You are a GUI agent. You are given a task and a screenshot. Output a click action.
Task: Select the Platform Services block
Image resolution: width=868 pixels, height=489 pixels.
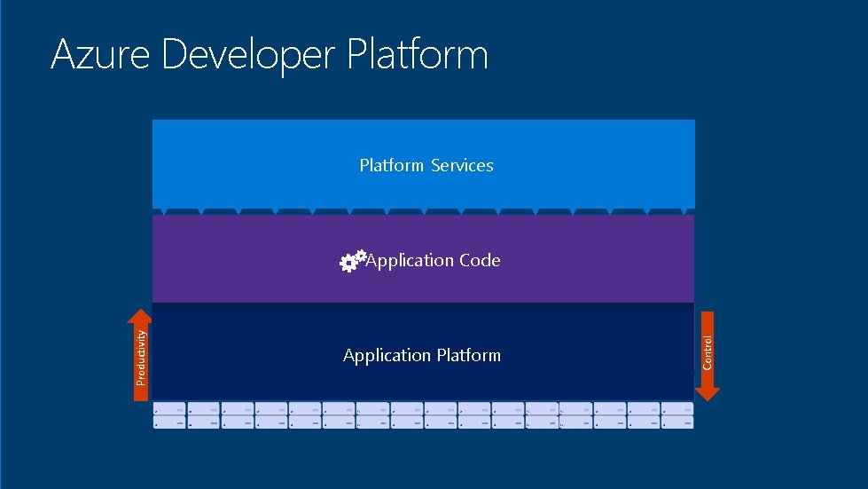pyautogui.click(x=424, y=164)
